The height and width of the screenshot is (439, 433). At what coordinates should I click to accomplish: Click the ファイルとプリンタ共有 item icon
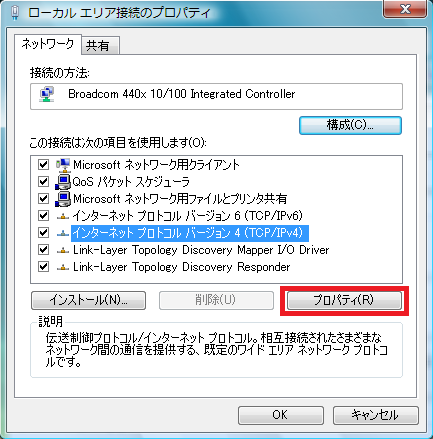point(63,199)
